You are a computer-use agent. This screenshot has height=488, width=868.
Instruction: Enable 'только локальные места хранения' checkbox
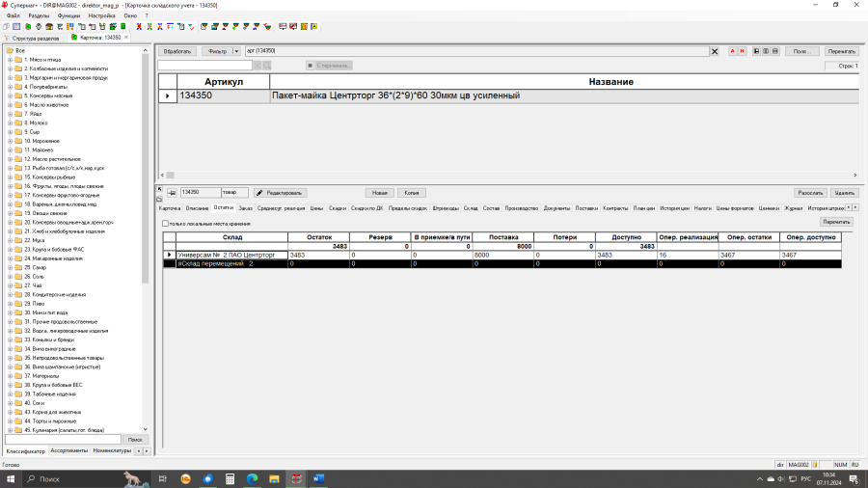pos(165,224)
